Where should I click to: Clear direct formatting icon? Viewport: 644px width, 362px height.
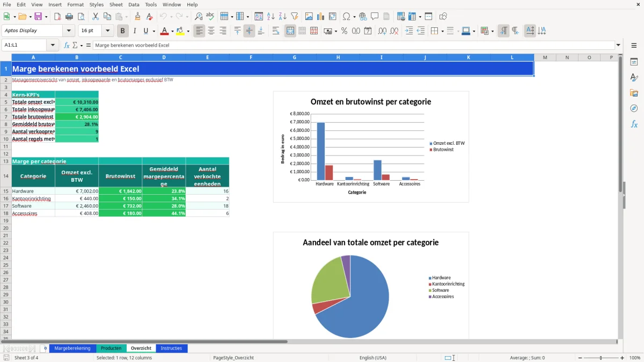coord(150,17)
